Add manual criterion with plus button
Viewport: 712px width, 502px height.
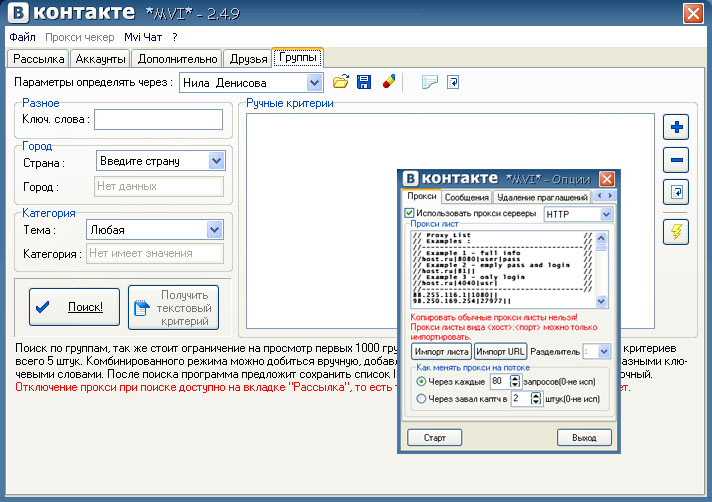(676, 127)
